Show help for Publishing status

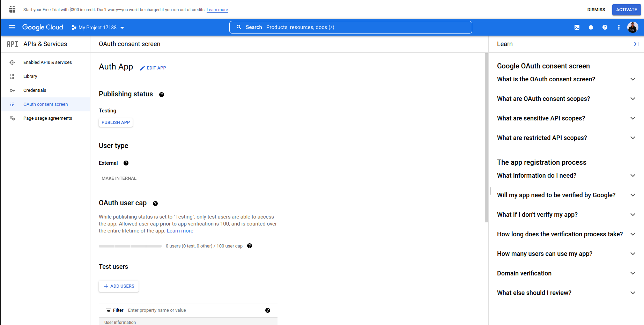162,95
